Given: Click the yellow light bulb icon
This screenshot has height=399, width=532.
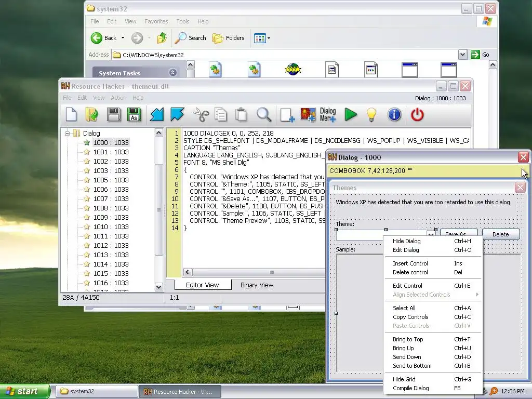Looking at the screenshot, I should [x=371, y=115].
